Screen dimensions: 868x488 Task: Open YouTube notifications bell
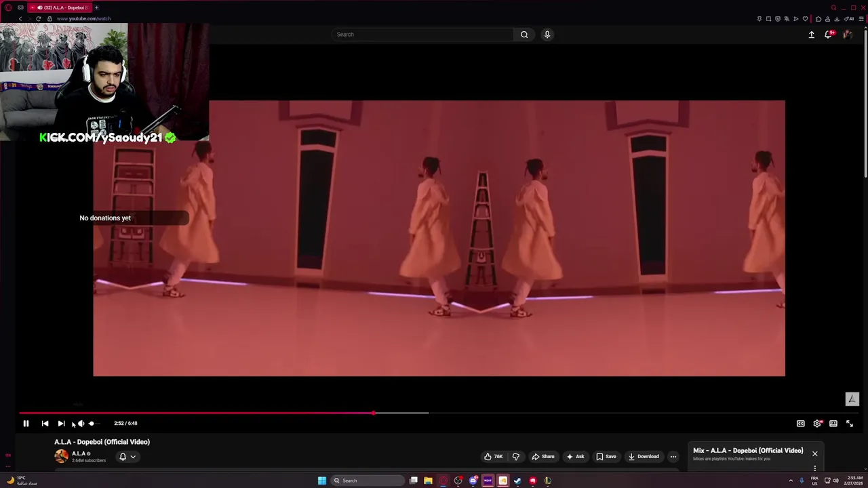(x=829, y=35)
